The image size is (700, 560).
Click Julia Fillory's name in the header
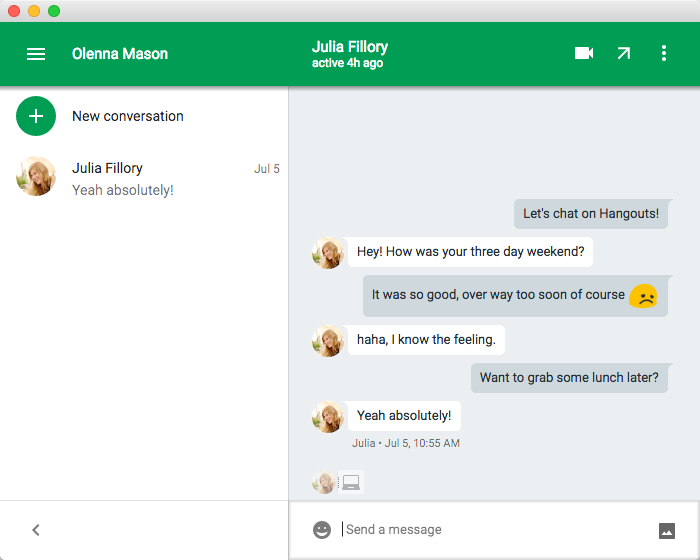tap(349, 47)
